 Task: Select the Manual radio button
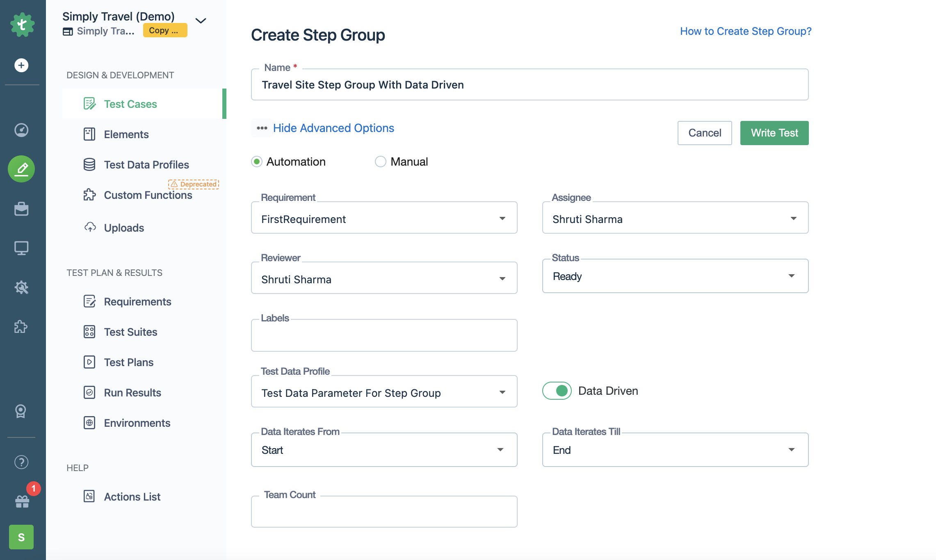click(x=380, y=161)
